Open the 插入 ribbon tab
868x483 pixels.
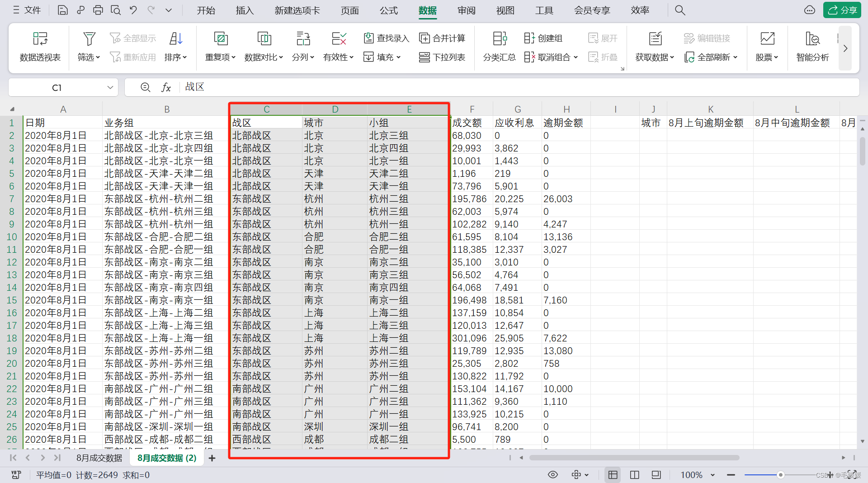coord(245,10)
